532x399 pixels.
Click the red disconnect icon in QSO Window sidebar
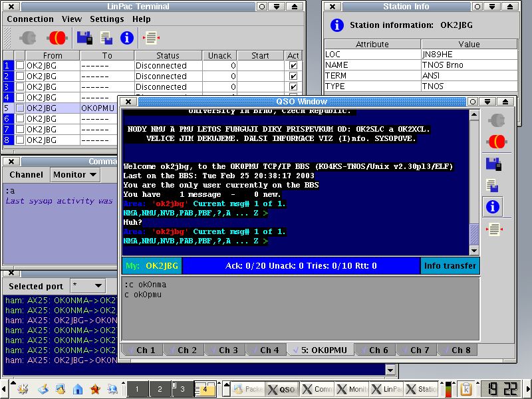click(x=497, y=142)
